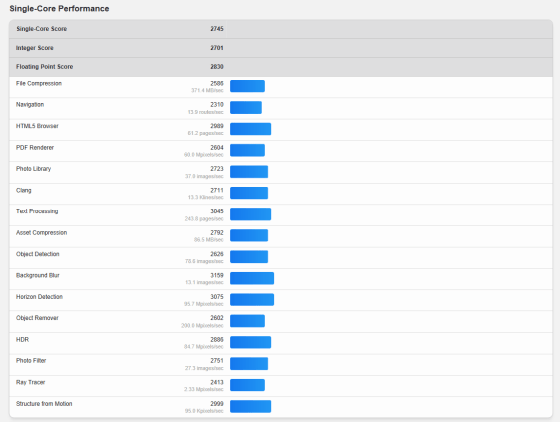The image size is (560, 422).
Task: Click the HDR result bar
Action: (250, 342)
